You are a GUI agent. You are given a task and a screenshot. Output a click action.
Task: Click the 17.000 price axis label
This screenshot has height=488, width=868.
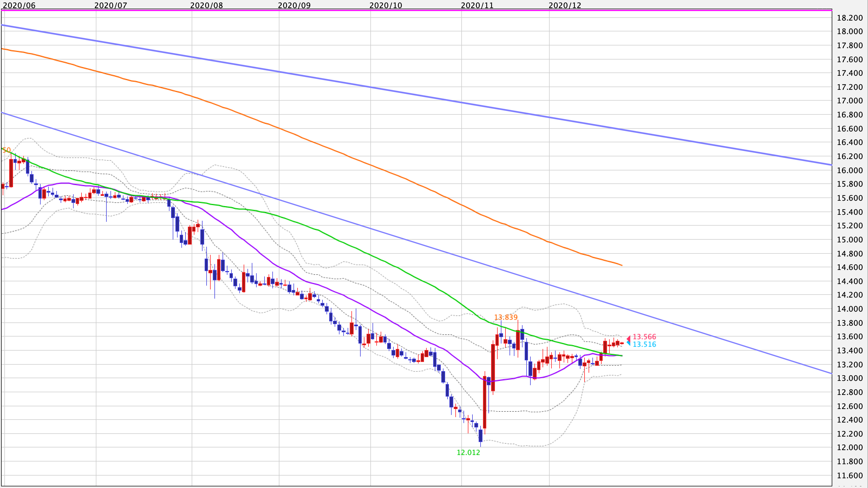click(x=850, y=101)
